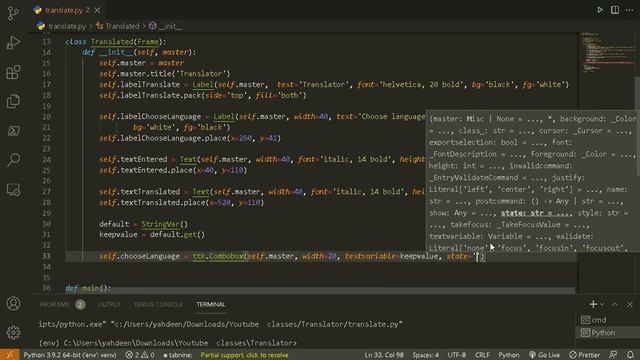Open the terminal-style activity bar icon
The image size is (640, 360).
[x=13, y=131]
